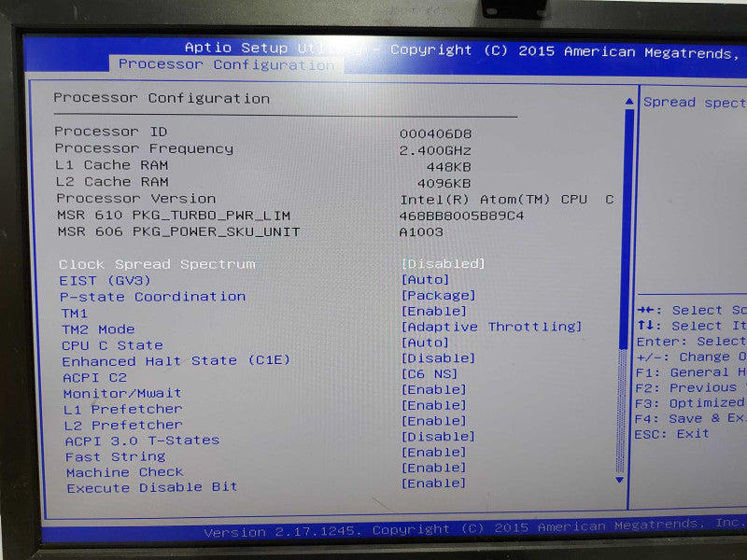Screen dimensions: 747x560
Task: Click the scrollbar up arrow
Action: click(x=629, y=102)
